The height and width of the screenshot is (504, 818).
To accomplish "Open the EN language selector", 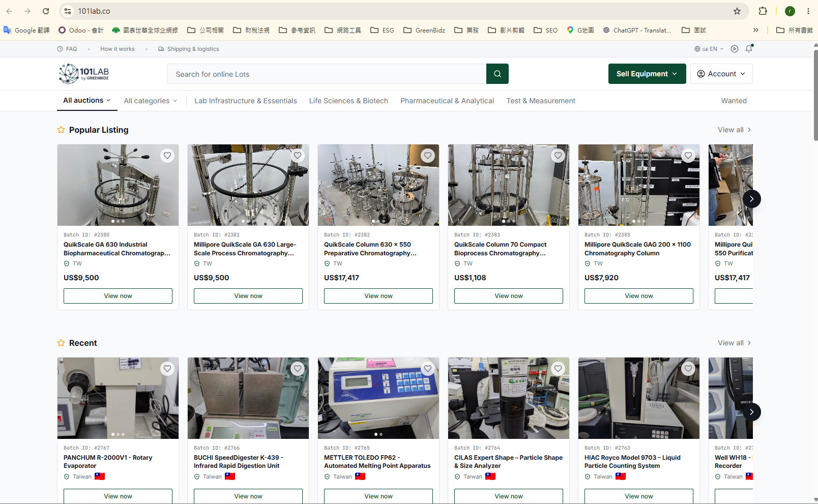I will tap(709, 49).
